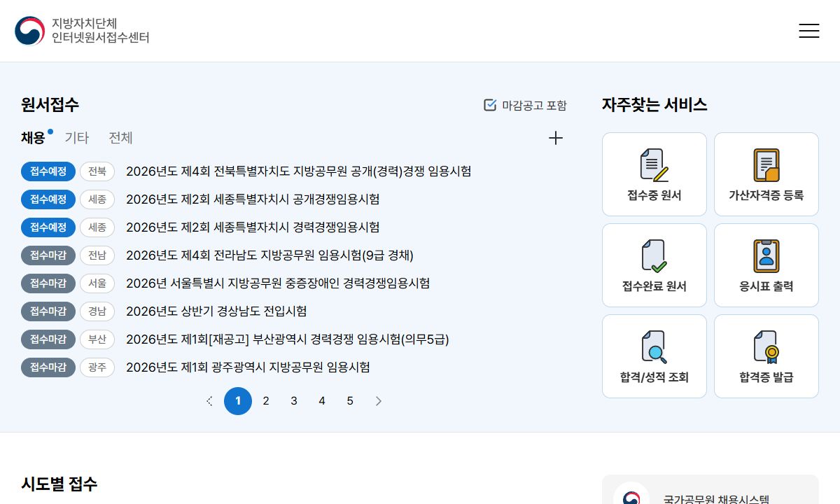This screenshot has height=504, width=840.
Task: Open 전북특별자치도 지방공무원 공개(경력)경쟁 임용시험 notice
Action: click(x=299, y=171)
